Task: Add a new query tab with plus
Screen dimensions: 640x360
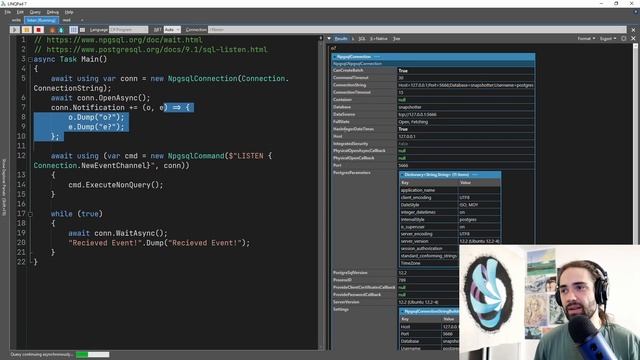Action: 82,20
